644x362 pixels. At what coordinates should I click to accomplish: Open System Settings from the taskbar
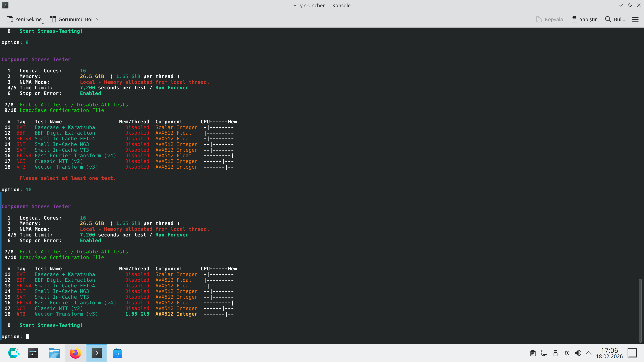pos(33,353)
